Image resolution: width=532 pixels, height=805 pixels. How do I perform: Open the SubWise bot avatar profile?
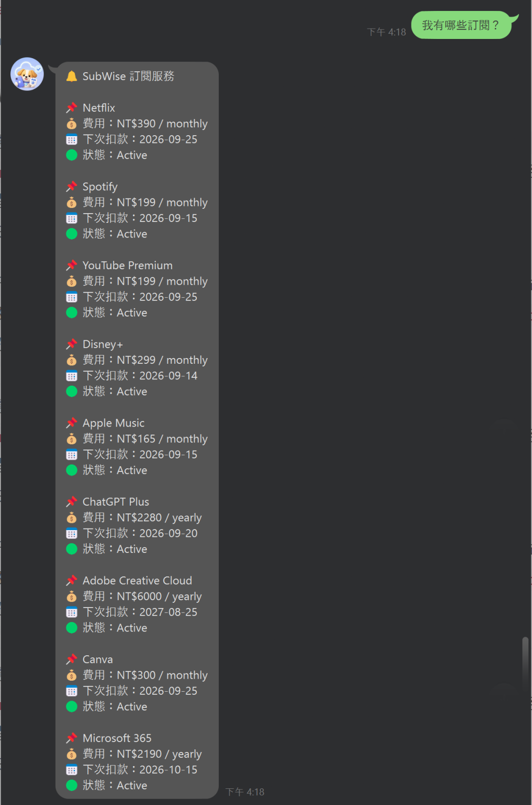coord(27,74)
